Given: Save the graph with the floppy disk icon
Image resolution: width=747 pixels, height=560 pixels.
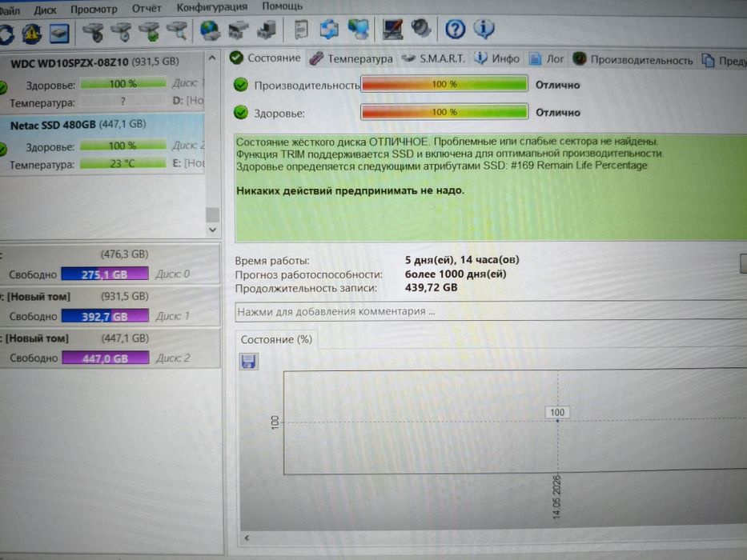Looking at the screenshot, I should click(x=248, y=362).
